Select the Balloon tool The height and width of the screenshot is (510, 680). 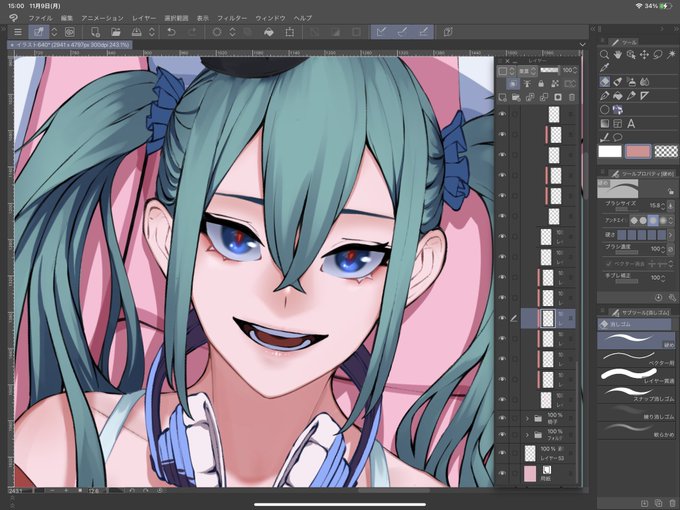click(618, 137)
